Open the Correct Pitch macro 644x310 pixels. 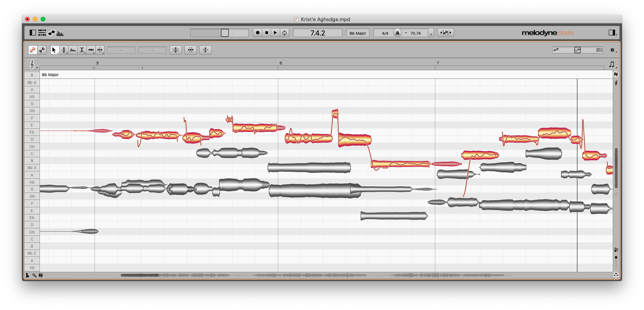pos(176,50)
